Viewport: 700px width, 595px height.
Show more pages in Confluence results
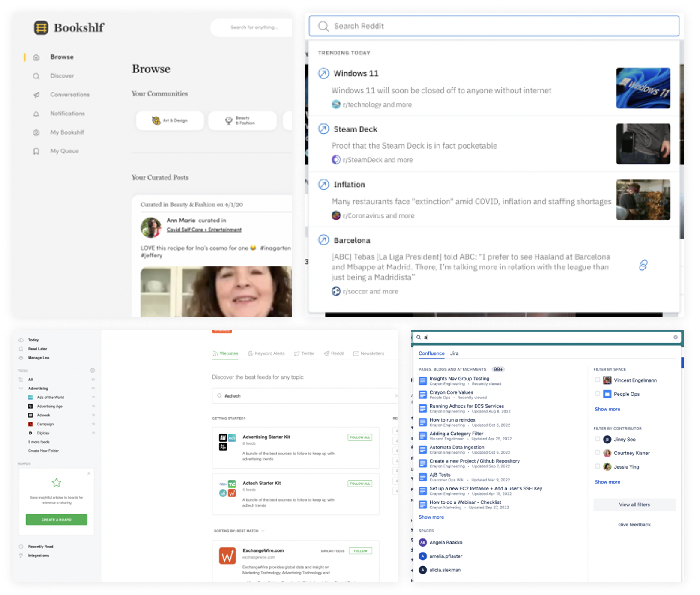tap(431, 517)
